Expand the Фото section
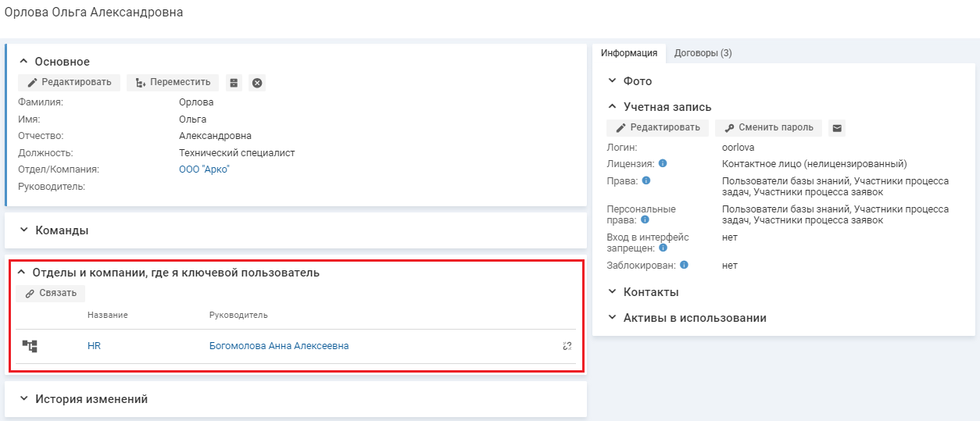Viewport: 980px width, 421px height. [x=612, y=81]
